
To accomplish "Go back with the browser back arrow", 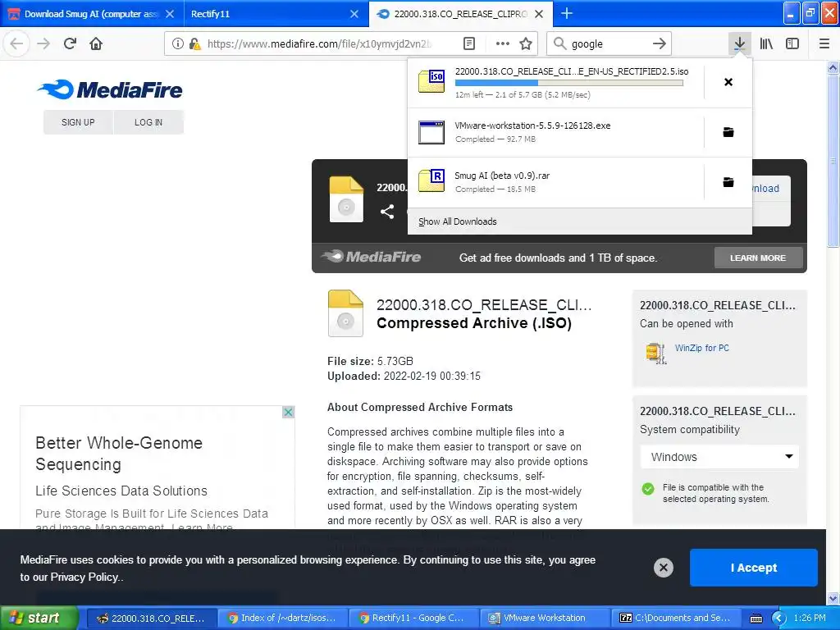I will (16, 43).
